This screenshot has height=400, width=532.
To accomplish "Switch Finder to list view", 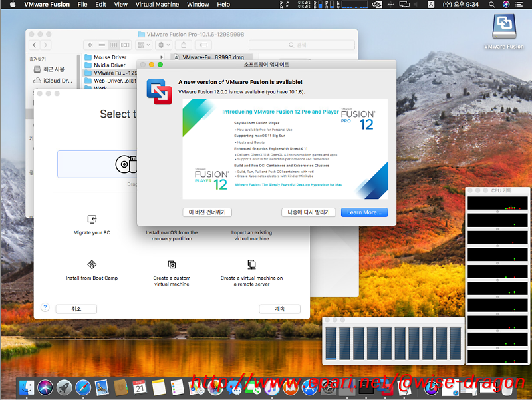I will (102, 45).
